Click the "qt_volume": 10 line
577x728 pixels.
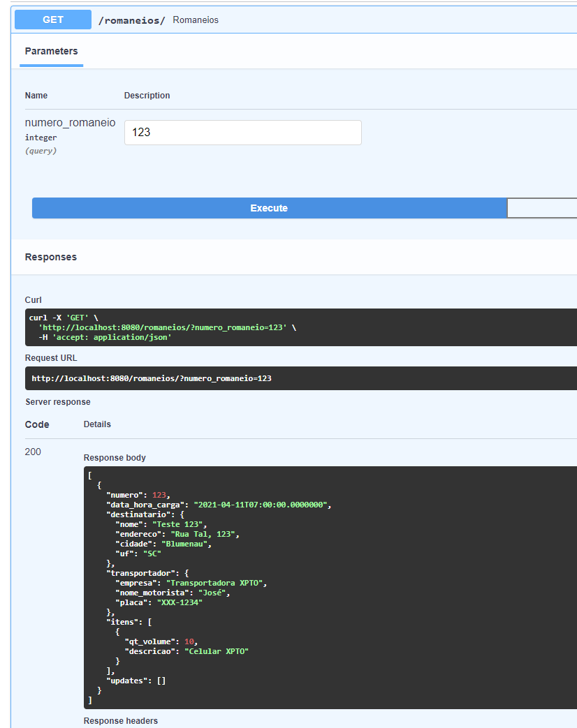click(x=161, y=641)
